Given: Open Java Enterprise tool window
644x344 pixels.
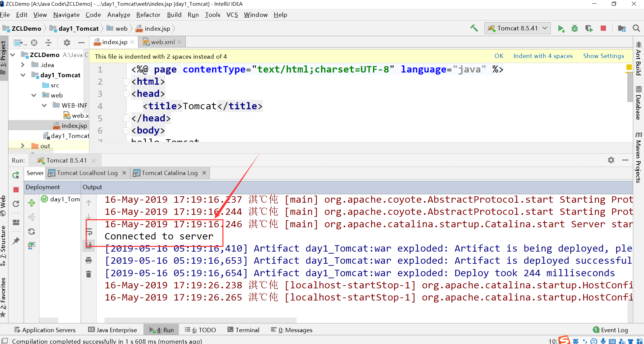Looking at the screenshot, I should pos(113,330).
